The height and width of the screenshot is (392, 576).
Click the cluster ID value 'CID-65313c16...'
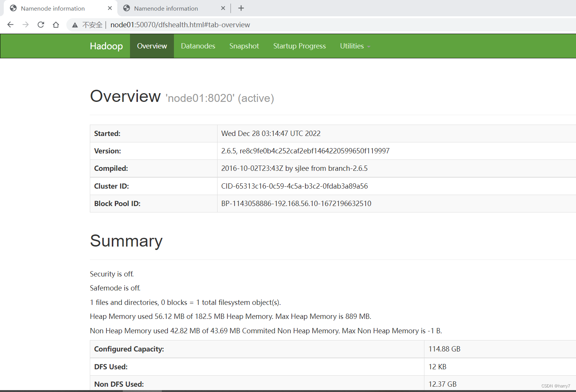coord(294,186)
